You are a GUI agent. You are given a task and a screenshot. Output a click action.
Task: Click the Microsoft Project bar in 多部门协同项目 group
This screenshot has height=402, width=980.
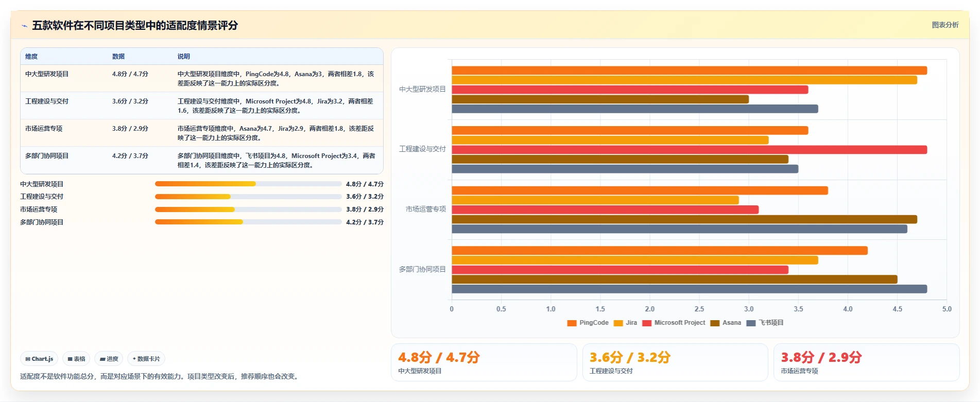(620, 270)
